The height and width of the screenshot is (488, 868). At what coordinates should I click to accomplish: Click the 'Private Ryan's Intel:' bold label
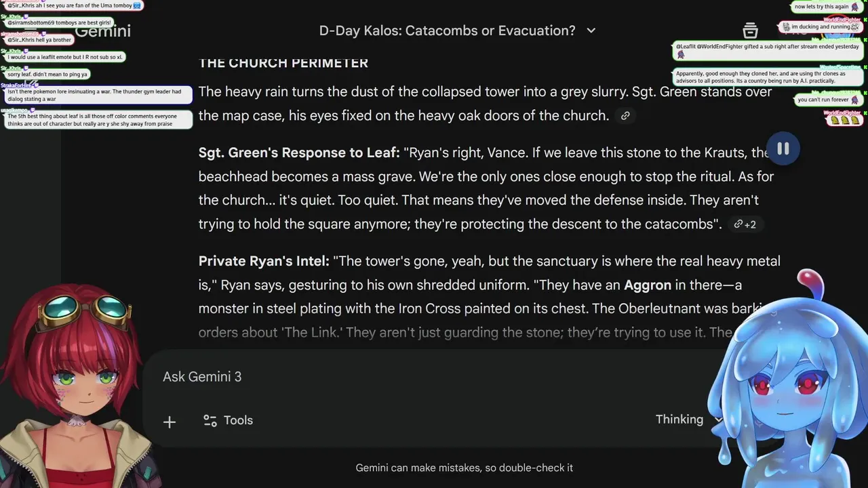pyautogui.click(x=264, y=261)
